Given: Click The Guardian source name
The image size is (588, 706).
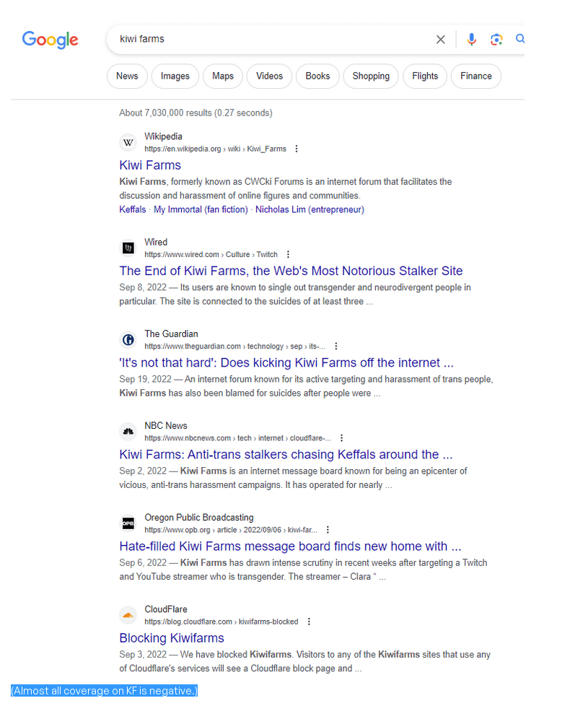Looking at the screenshot, I should click(x=171, y=334).
